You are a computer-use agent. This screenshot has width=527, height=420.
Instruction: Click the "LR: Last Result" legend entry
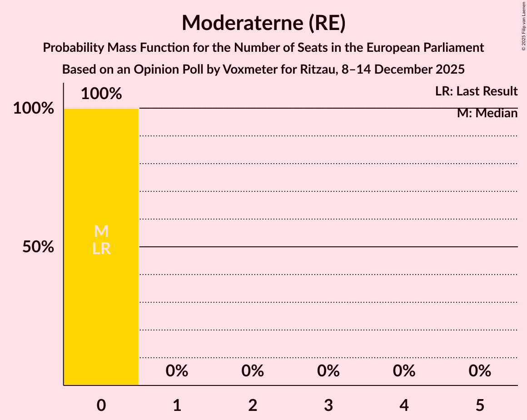click(x=476, y=91)
